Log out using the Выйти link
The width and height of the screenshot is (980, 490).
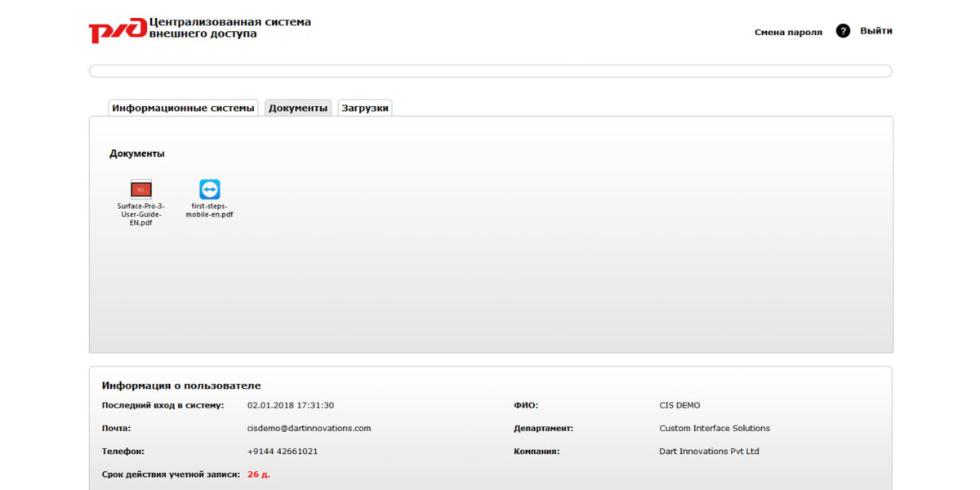click(x=875, y=31)
